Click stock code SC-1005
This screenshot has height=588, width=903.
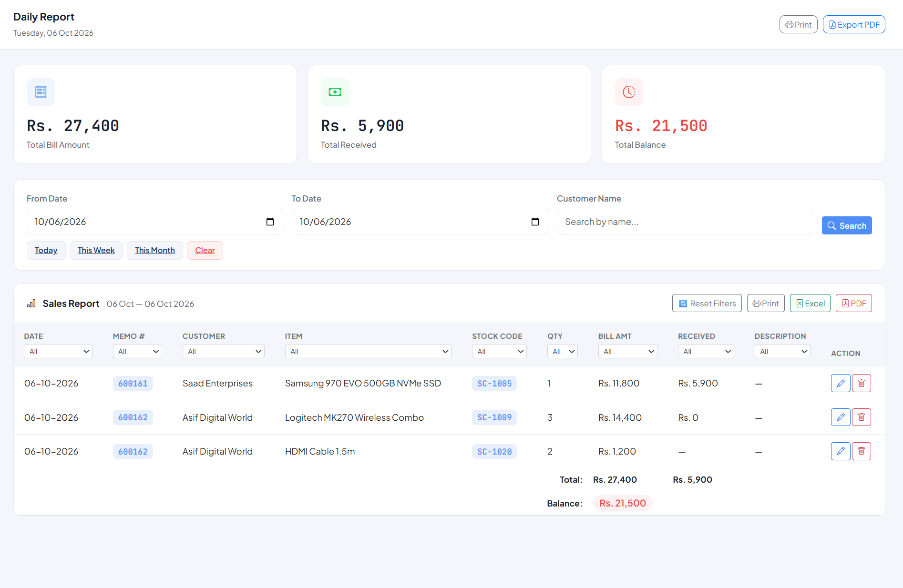point(494,384)
